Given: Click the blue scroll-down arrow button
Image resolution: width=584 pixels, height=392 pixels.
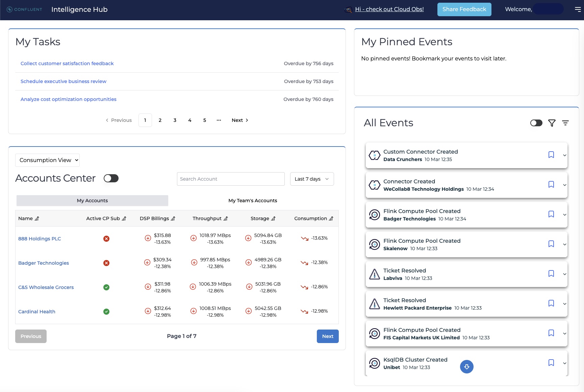Looking at the screenshot, I should pos(467,367).
